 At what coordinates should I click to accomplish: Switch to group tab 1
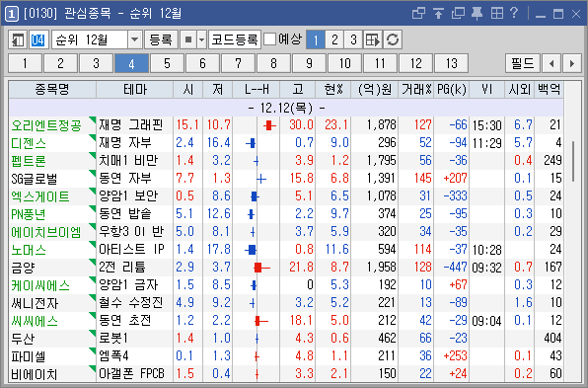tap(25, 63)
